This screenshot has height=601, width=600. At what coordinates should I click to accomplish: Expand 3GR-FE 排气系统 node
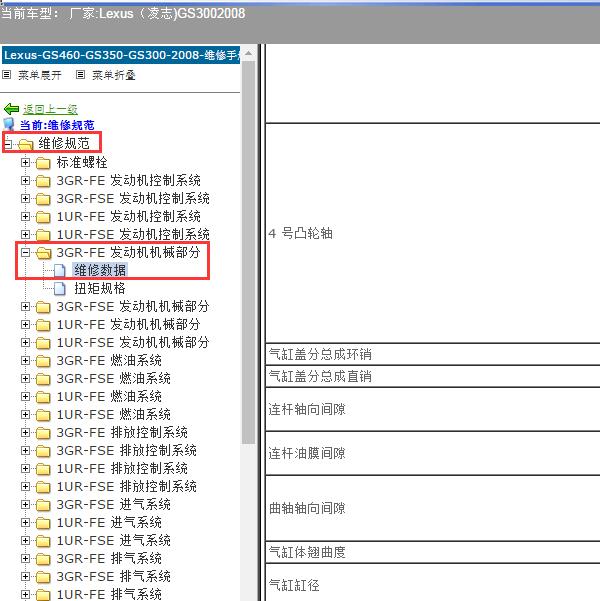click(25, 558)
